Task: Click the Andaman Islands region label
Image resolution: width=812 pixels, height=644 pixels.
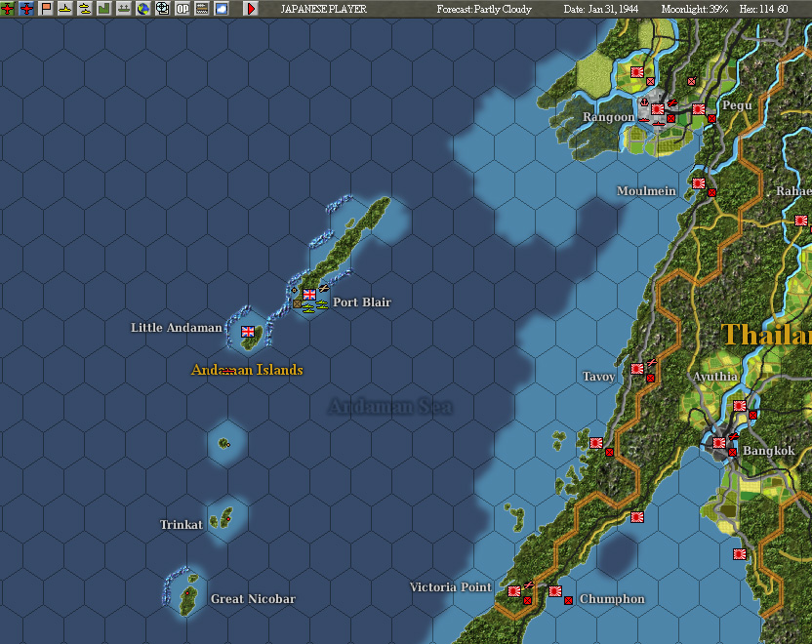Action: click(x=247, y=370)
